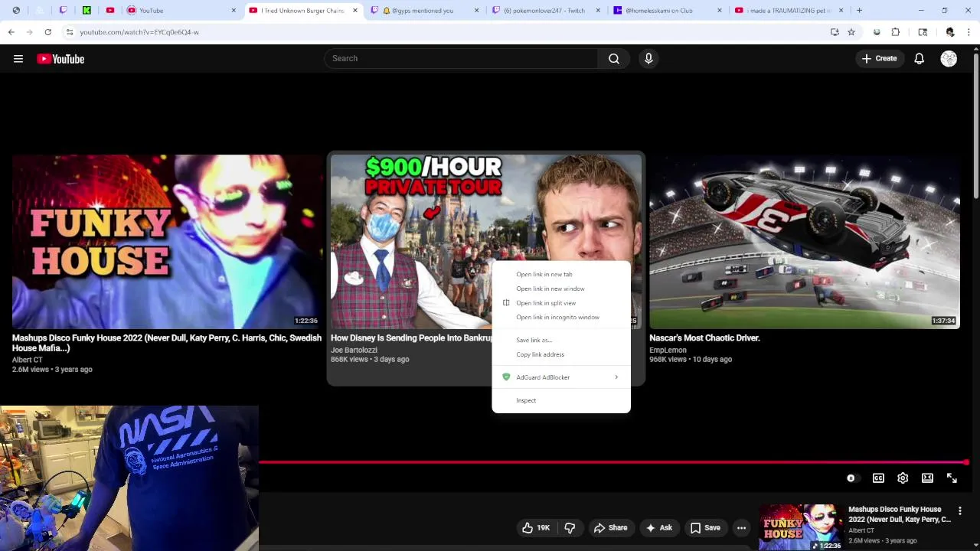Click the browser address bar URL

[139, 32]
